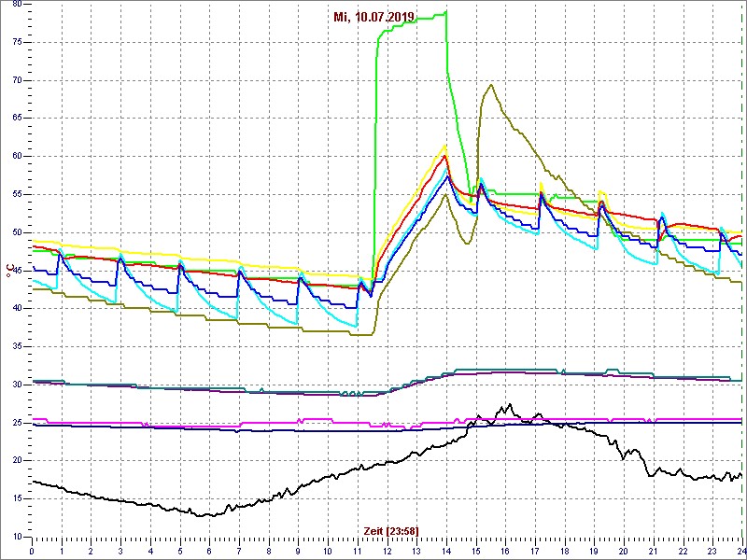This screenshot has height=560, width=747.
Task: Select the 50 temperature axis label
Action: tap(16, 232)
